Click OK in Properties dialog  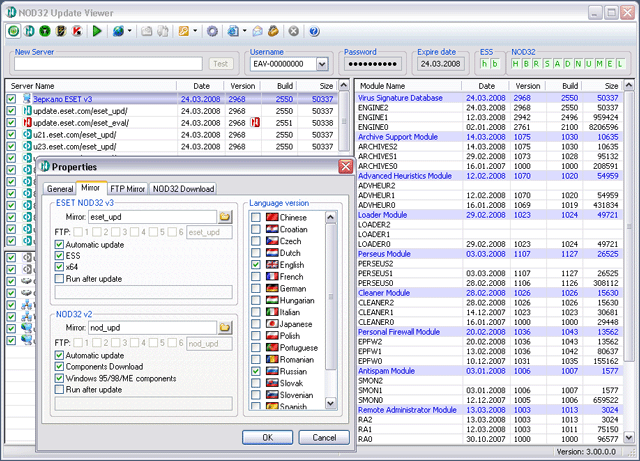(x=267, y=437)
